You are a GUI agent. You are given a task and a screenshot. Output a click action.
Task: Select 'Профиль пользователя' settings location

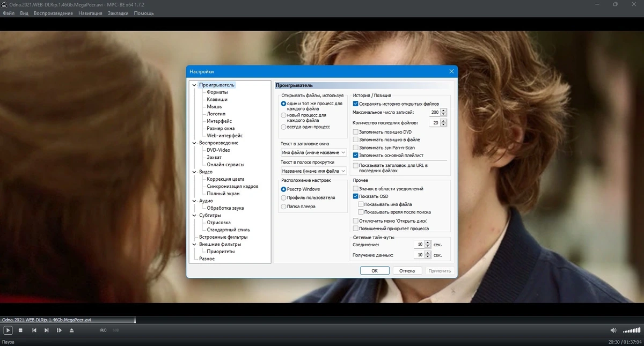(284, 197)
